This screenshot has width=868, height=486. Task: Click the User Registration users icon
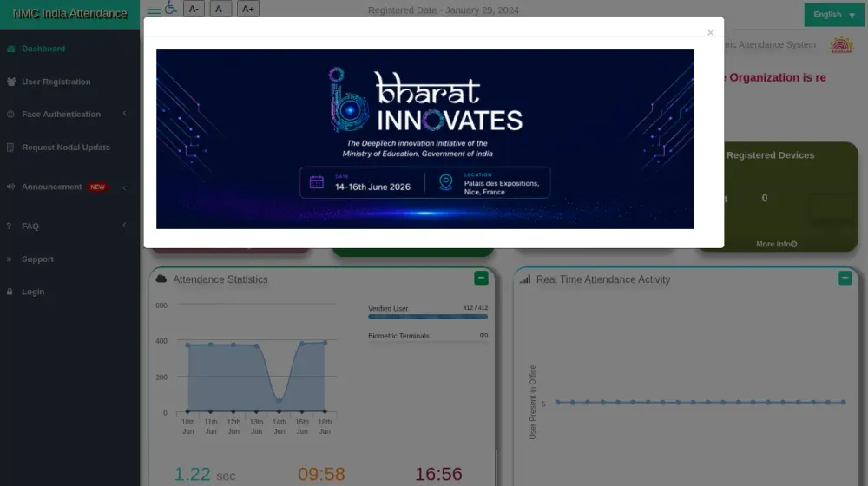[x=11, y=82]
